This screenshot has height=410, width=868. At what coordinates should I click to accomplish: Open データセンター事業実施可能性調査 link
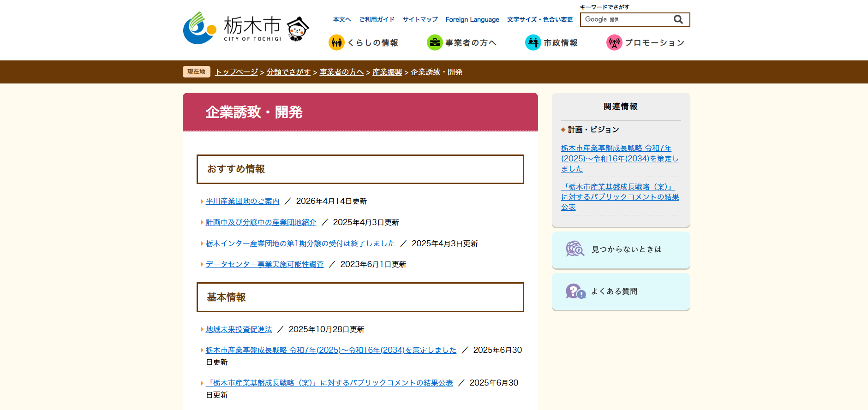pos(264,264)
